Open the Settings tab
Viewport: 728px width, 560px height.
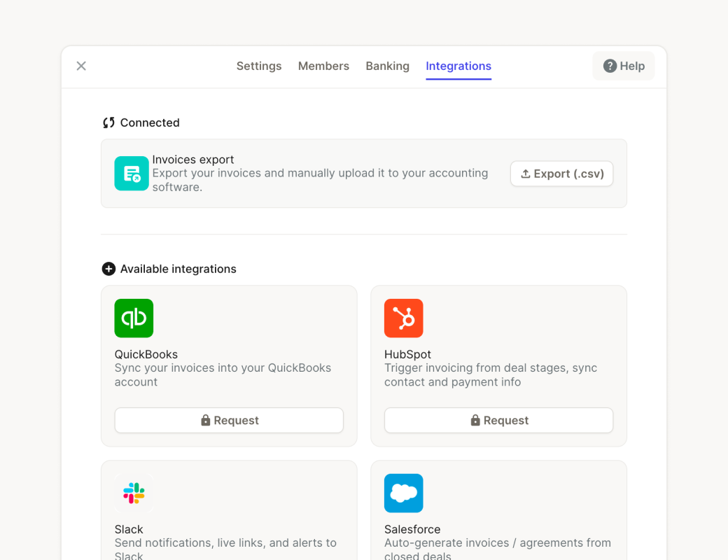pyautogui.click(x=259, y=66)
